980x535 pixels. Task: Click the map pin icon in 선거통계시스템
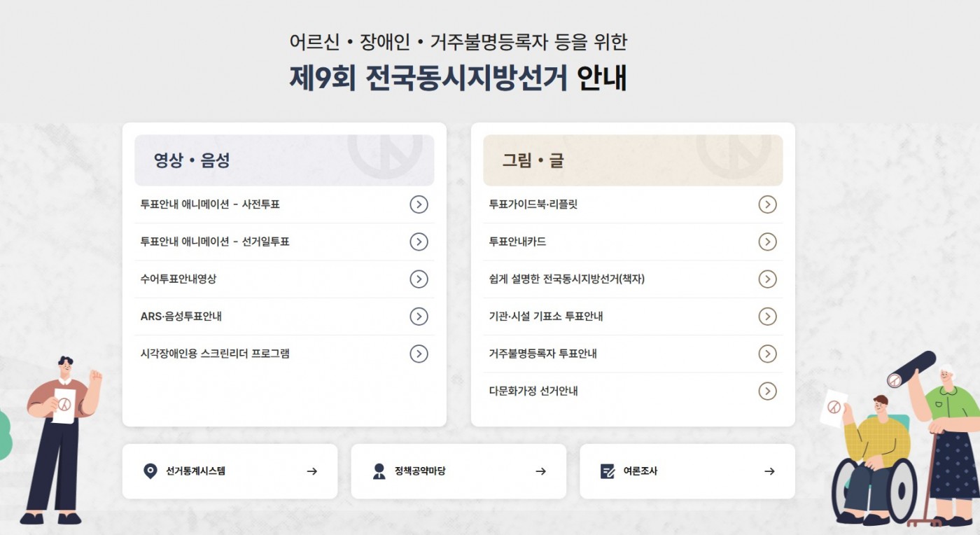(150, 471)
